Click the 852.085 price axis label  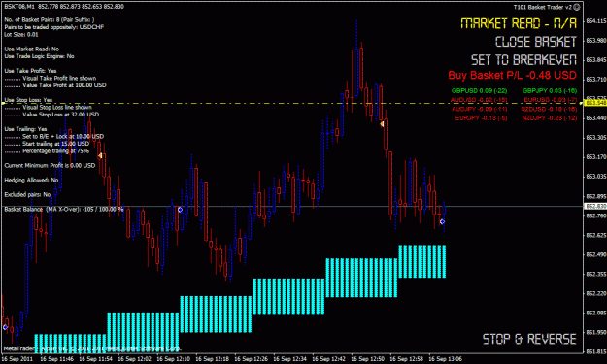tap(596, 313)
